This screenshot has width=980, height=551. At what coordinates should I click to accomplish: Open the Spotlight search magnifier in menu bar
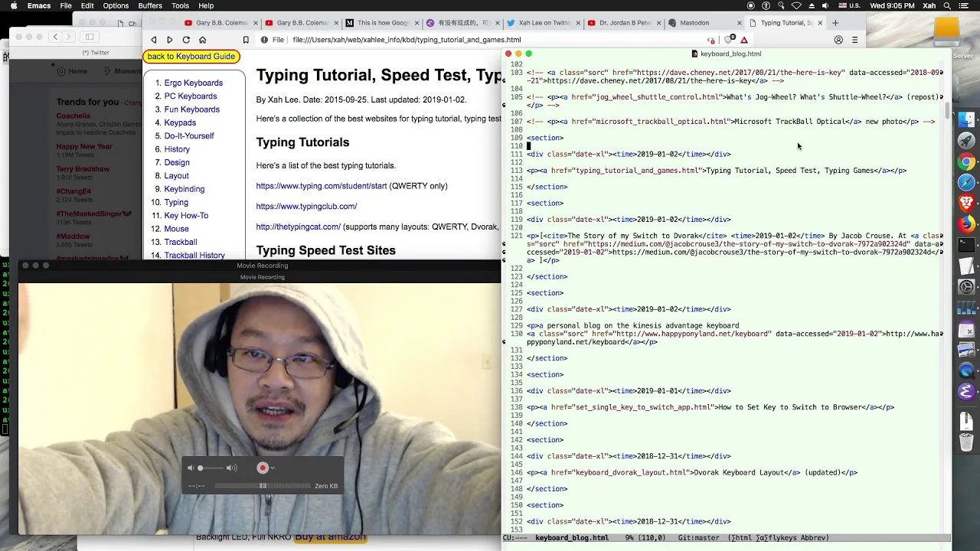point(947,5)
